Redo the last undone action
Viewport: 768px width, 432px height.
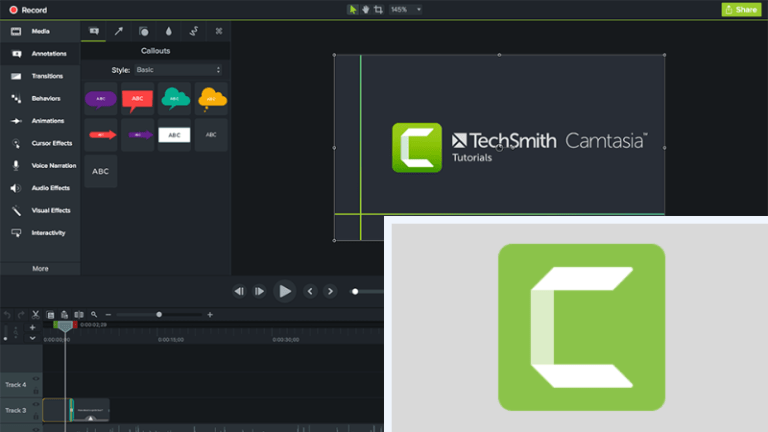[x=21, y=315]
